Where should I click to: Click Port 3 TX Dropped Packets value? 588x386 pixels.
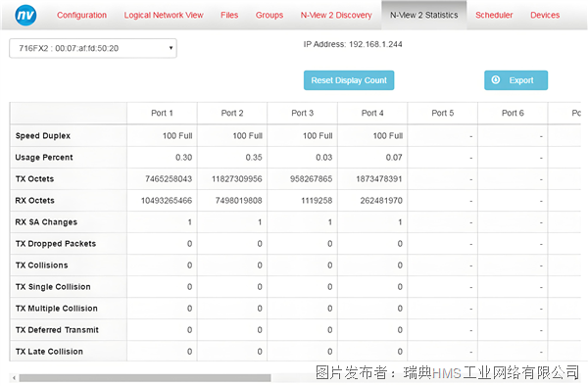[x=330, y=244]
